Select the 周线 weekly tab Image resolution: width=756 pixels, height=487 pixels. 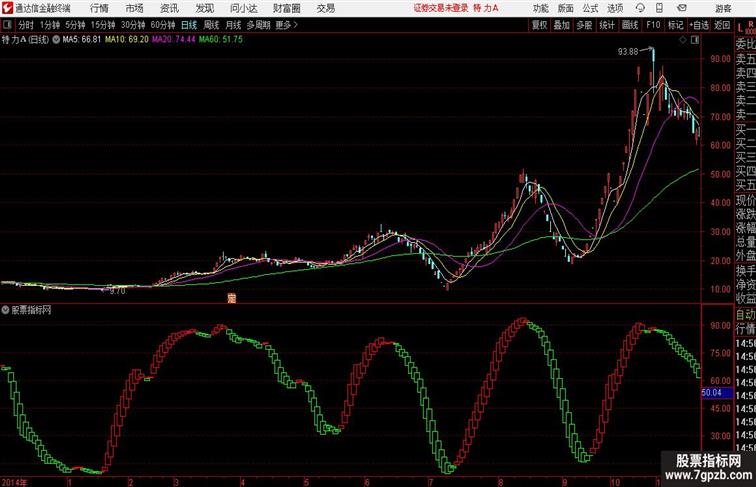coord(211,25)
